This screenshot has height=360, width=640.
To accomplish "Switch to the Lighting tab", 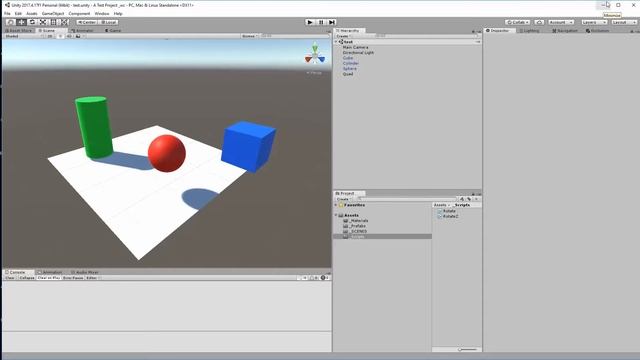I will coord(529,31).
